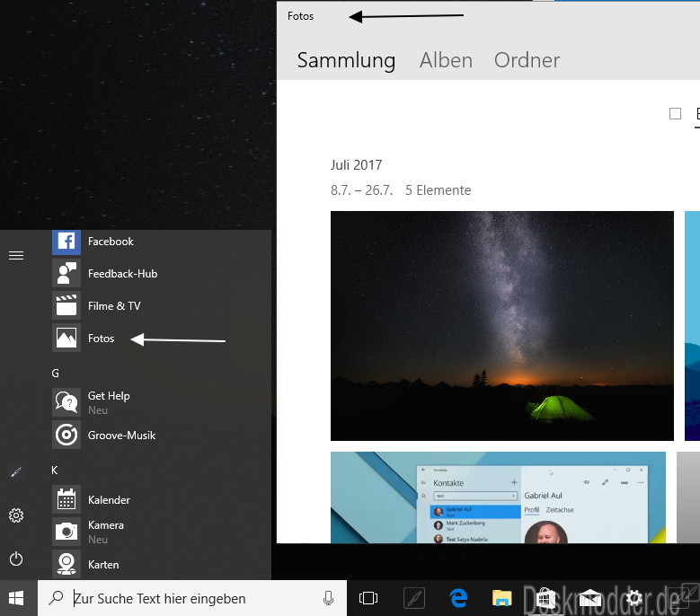Open Task View on the taskbar

coord(368,598)
